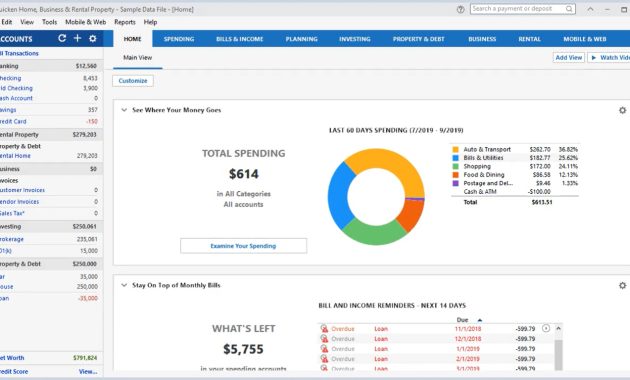Select the Main View sub-tab
The image size is (630, 380).
tap(137, 58)
